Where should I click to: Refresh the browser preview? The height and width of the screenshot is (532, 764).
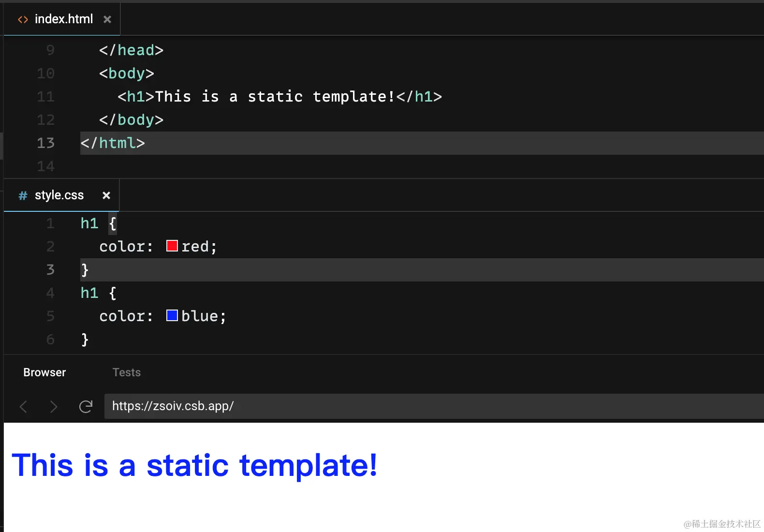tap(86, 407)
